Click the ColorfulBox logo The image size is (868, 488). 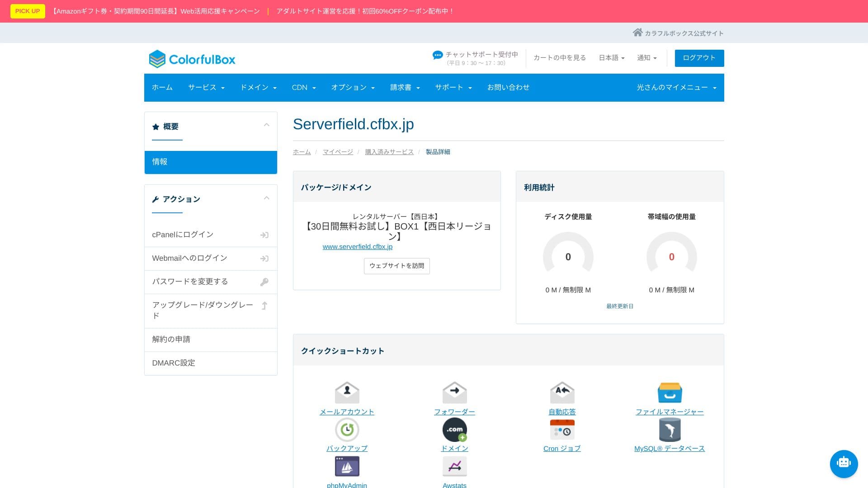(x=192, y=59)
